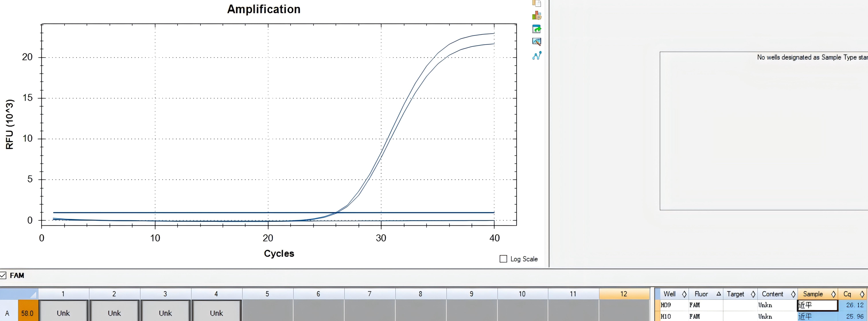
Task: Select well H09 cell in results table
Action: (x=674, y=305)
